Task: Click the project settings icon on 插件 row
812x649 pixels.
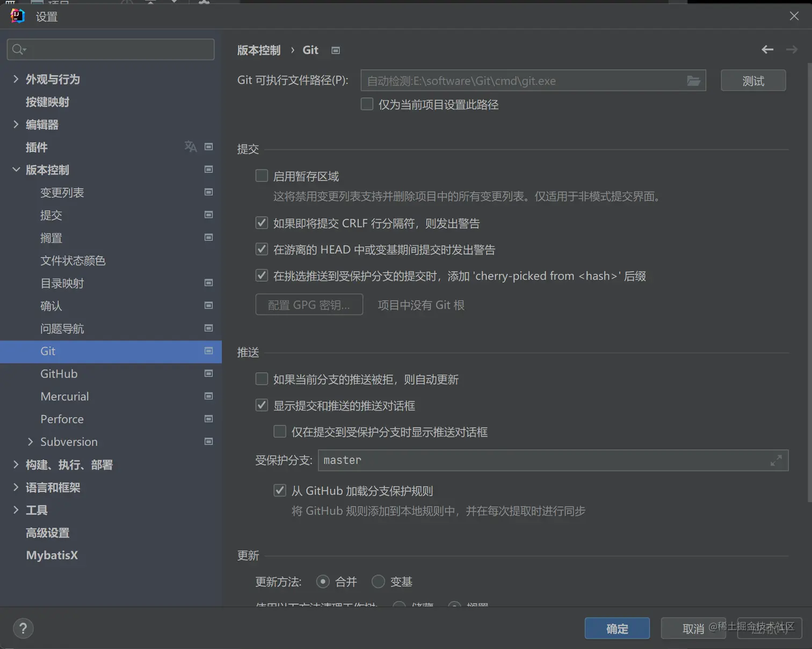Action: tap(209, 147)
